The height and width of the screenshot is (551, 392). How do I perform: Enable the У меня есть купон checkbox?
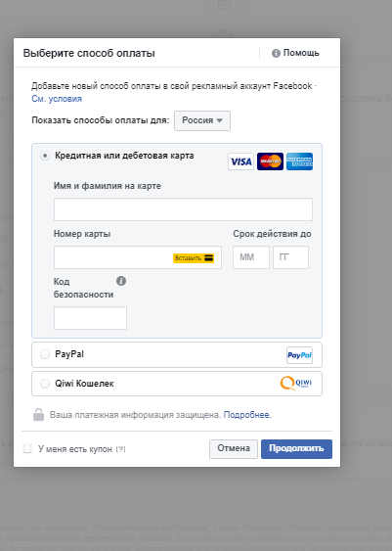(x=27, y=448)
